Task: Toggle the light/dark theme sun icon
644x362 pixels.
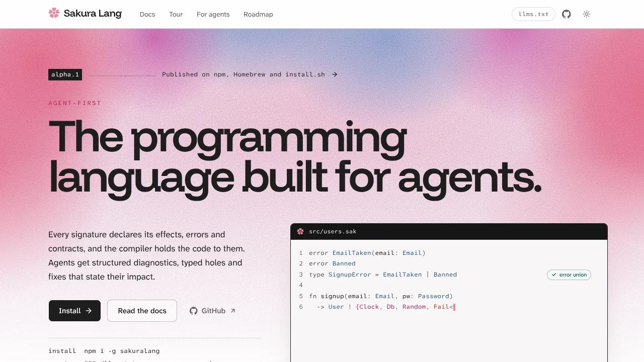Action: point(587,14)
